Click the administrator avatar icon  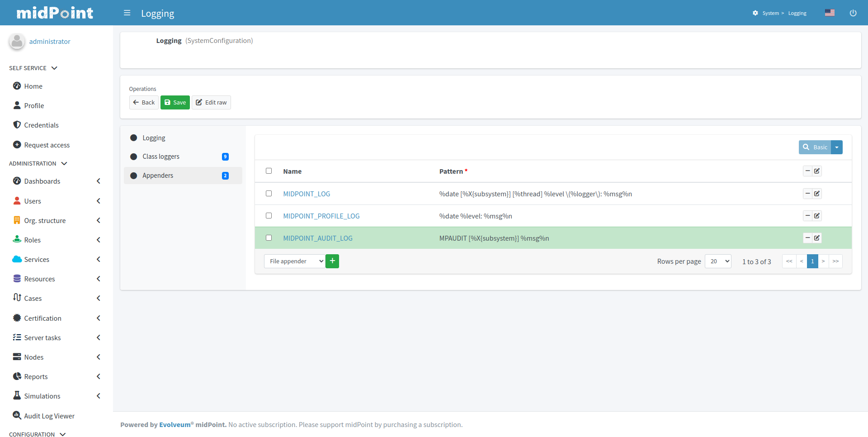pos(17,41)
